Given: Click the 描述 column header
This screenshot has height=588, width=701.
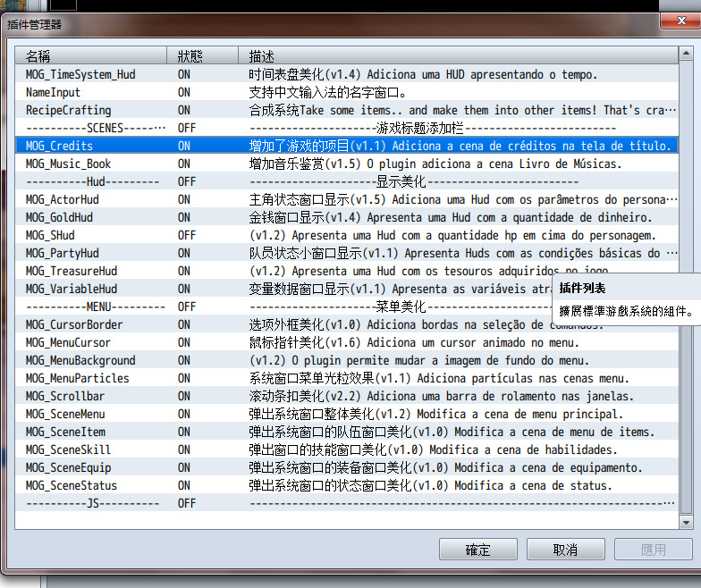Looking at the screenshot, I should pos(458,55).
